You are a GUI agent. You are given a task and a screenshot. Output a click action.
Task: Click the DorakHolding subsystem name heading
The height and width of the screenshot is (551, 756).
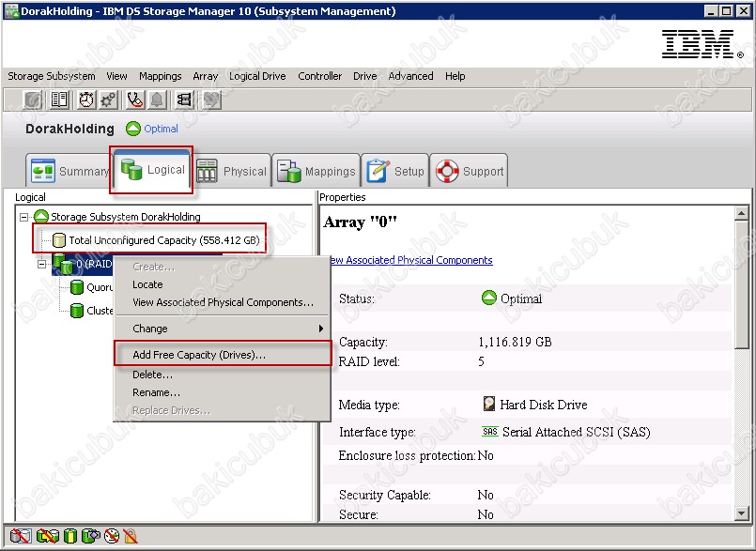(69, 129)
